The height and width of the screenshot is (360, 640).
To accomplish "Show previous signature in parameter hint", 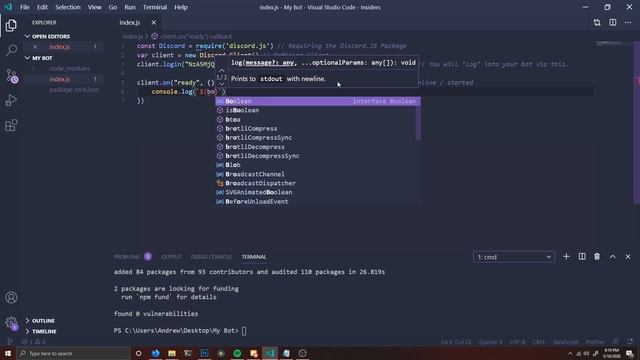I will 222,70.
